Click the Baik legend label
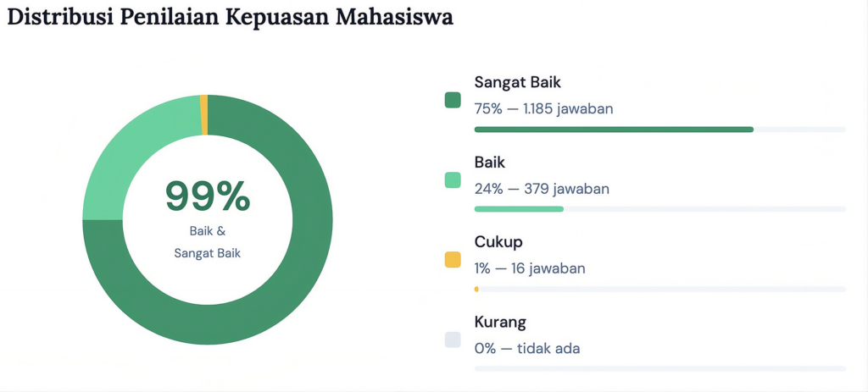 pyautogui.click(x=490, y=163)
